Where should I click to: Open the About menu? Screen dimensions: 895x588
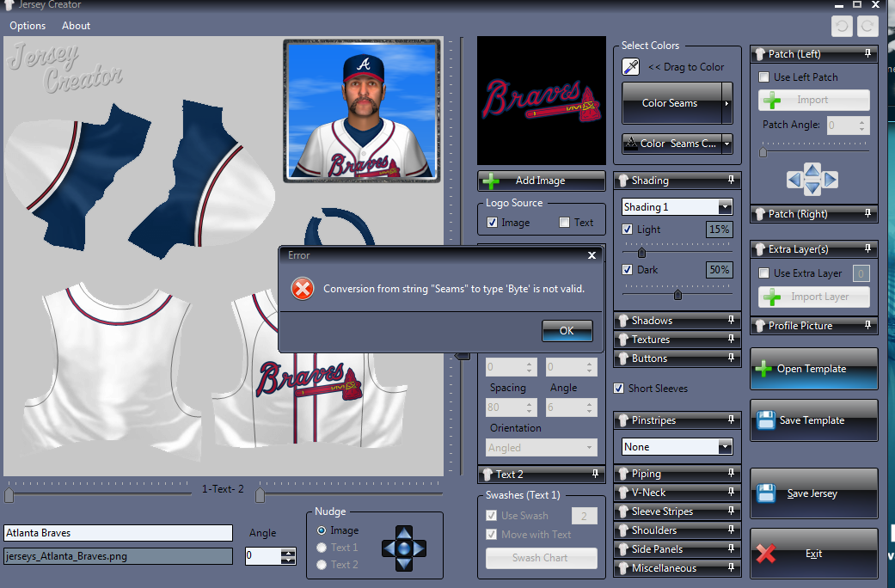[x=76, y=26]
